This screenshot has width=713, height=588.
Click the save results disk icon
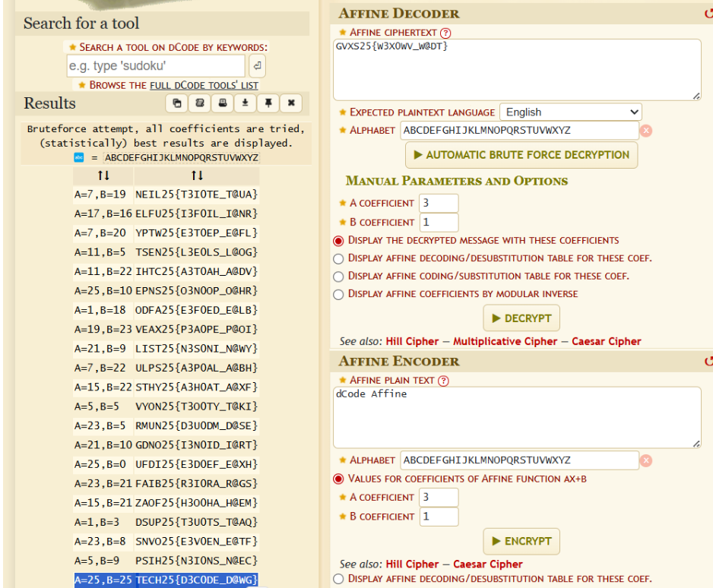pos(200,103)
